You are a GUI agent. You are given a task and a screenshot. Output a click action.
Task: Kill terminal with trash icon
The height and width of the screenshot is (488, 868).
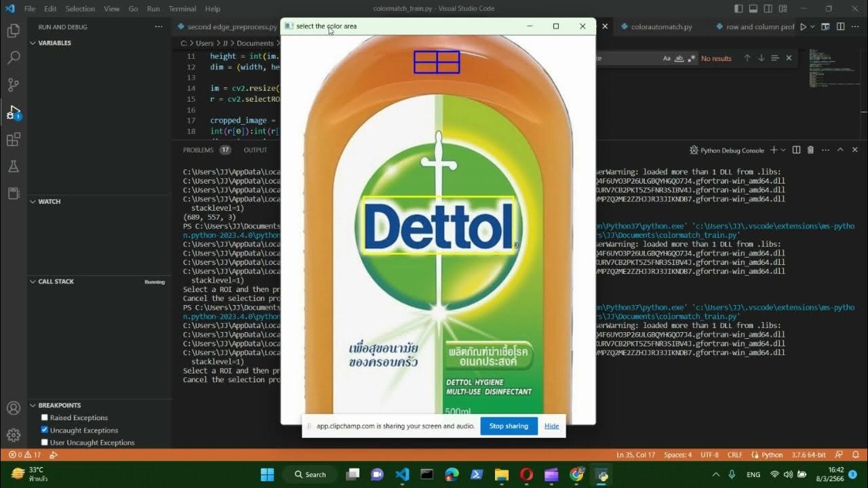(810, 150)
